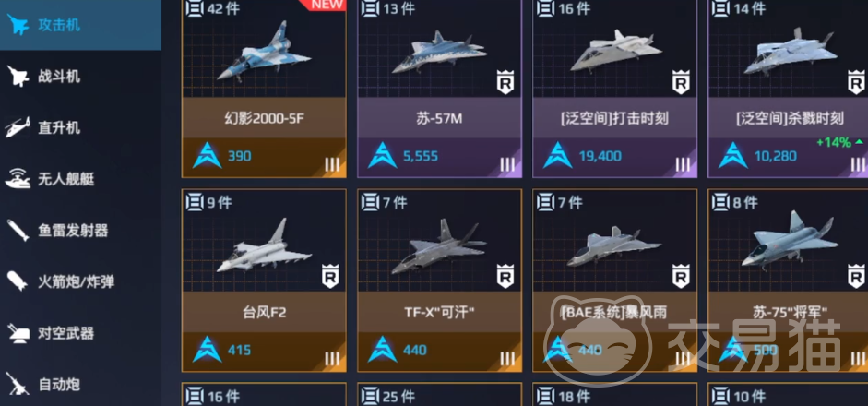Click the R shield badge on 台风F2
The height and width of the screenshot is (406, 868).
click(x=330, y=277)
